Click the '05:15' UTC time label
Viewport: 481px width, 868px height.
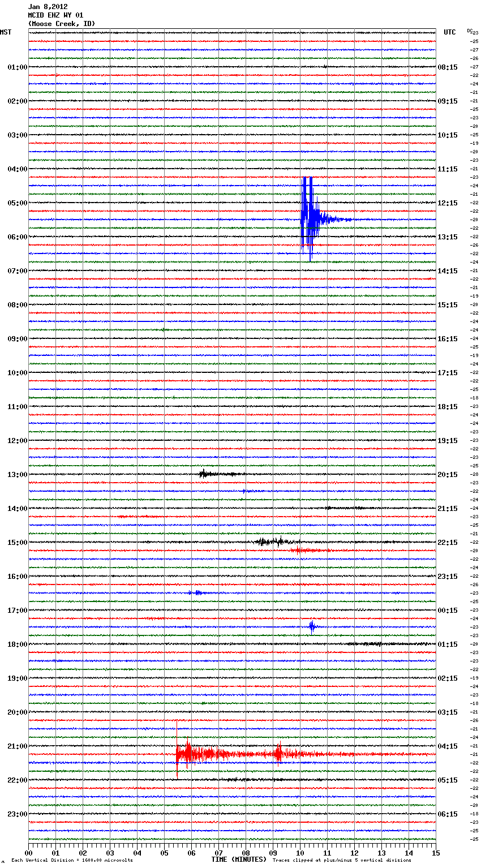tap(448, 780)
